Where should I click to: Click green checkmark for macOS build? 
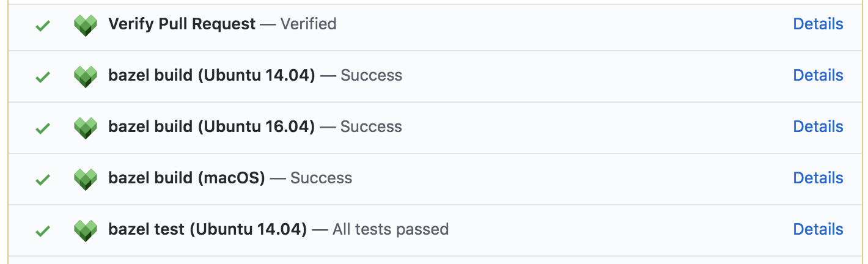(x=42, y=180)
